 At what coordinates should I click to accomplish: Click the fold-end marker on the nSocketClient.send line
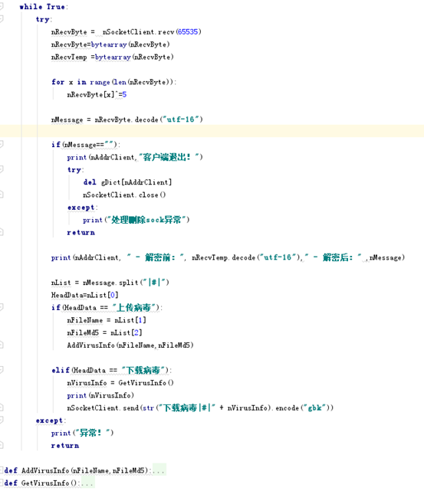click(x=2, y=407)
